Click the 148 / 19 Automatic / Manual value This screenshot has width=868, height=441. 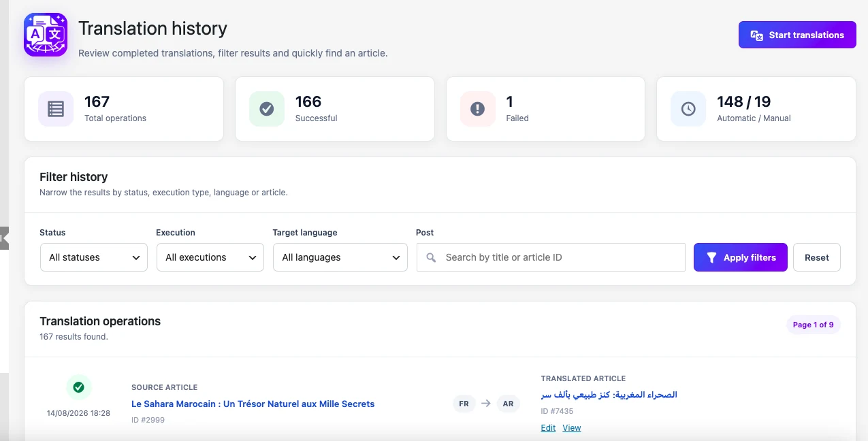(x=744, y=101)
